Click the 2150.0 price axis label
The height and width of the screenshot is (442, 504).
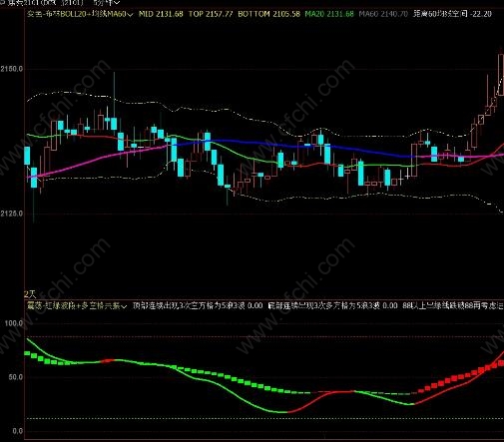pyautogui.click(x=12, y=69)
